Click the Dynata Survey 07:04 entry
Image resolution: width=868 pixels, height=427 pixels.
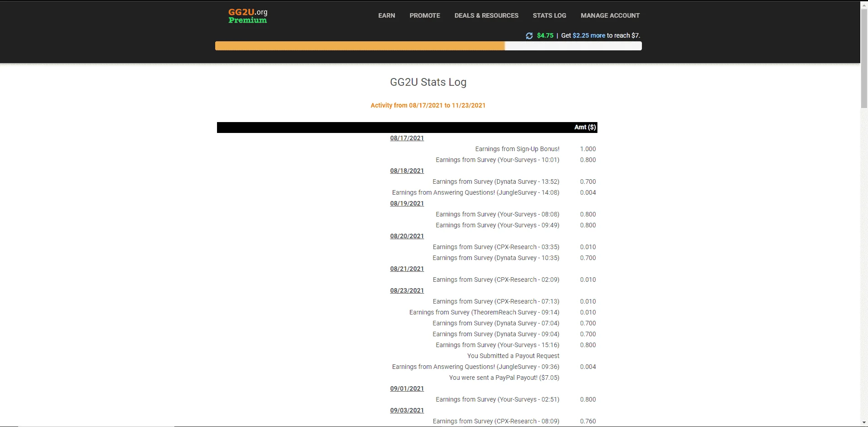[496, 323]
